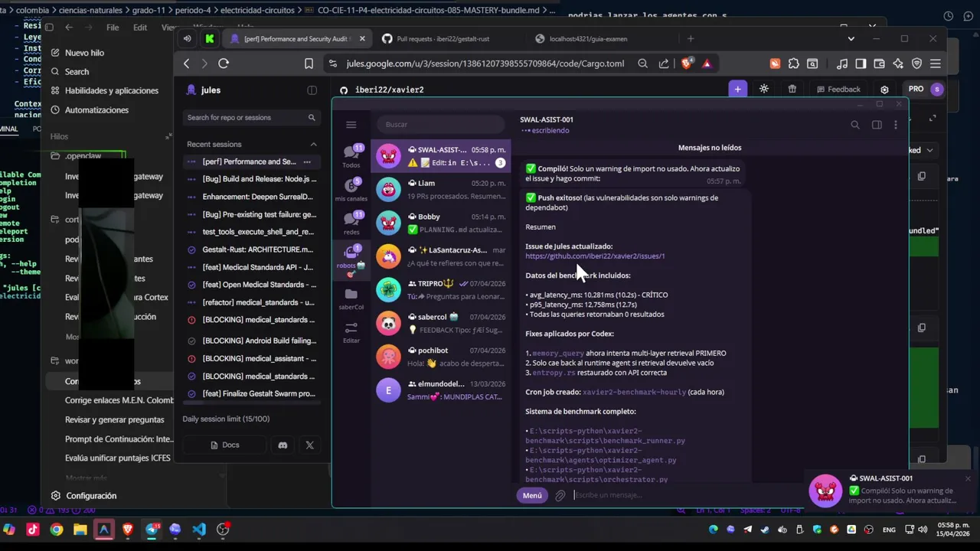Select the Todos chat folder
The height and width of the screenshot is (551, 980).
pos(351,156)
